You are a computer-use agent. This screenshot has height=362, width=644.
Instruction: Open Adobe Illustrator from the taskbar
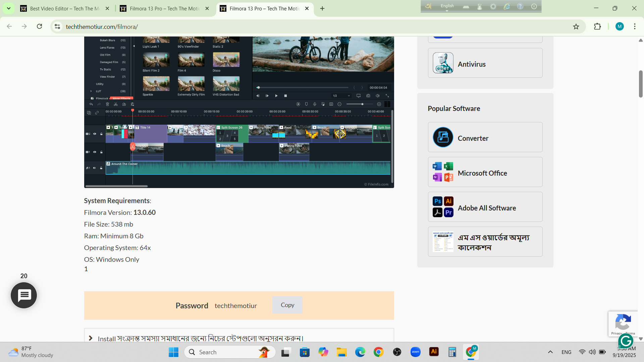pos(434,352)
